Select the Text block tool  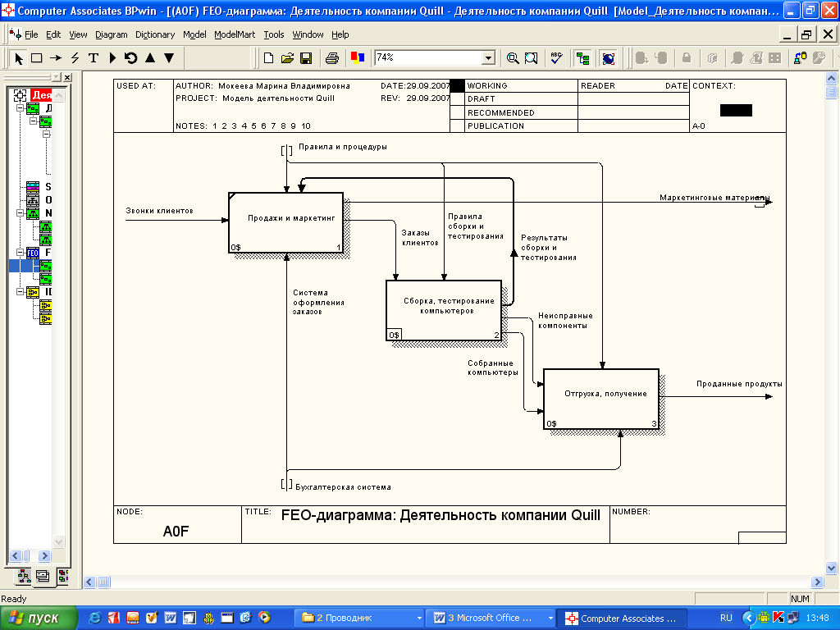pos(94,58)
